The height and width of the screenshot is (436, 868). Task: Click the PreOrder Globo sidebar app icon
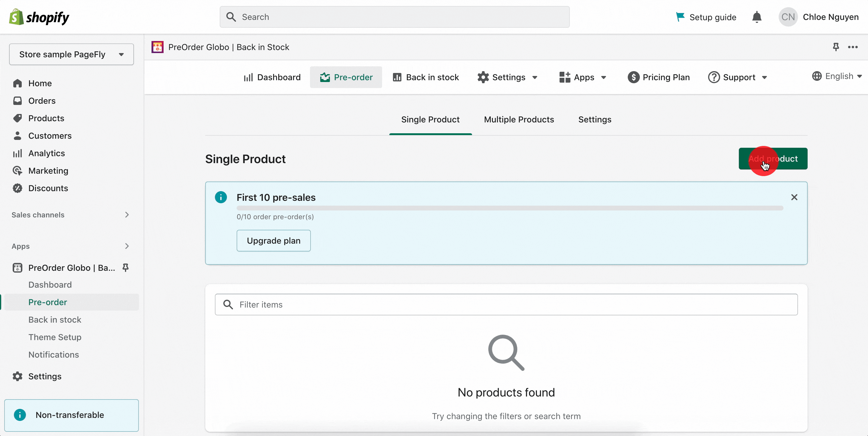pos(18,268)
